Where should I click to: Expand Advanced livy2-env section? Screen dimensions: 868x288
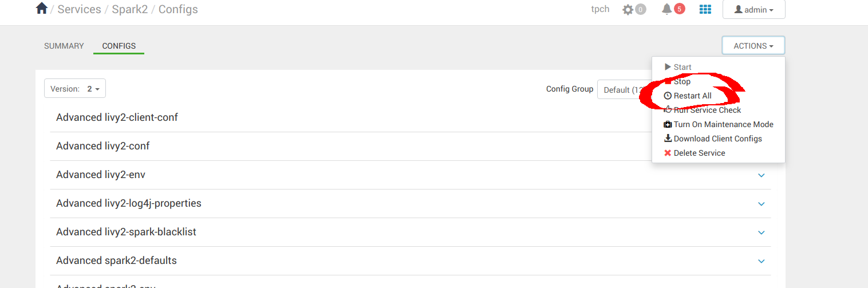[x=761, y=175]
